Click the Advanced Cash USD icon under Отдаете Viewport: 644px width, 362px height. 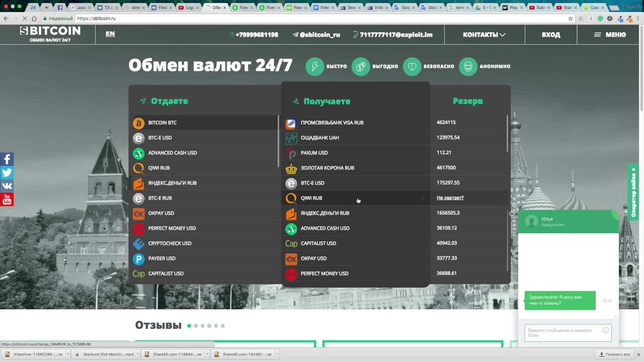(138, 153)
